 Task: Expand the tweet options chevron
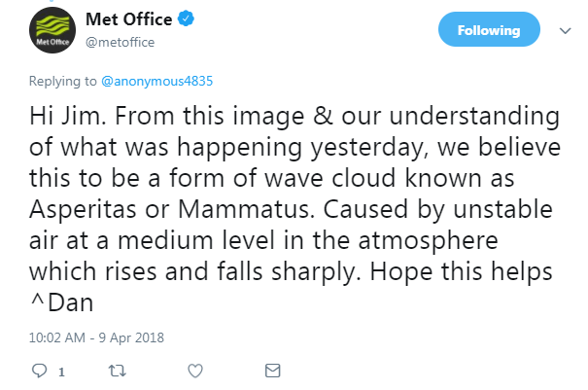click(565, 30)
